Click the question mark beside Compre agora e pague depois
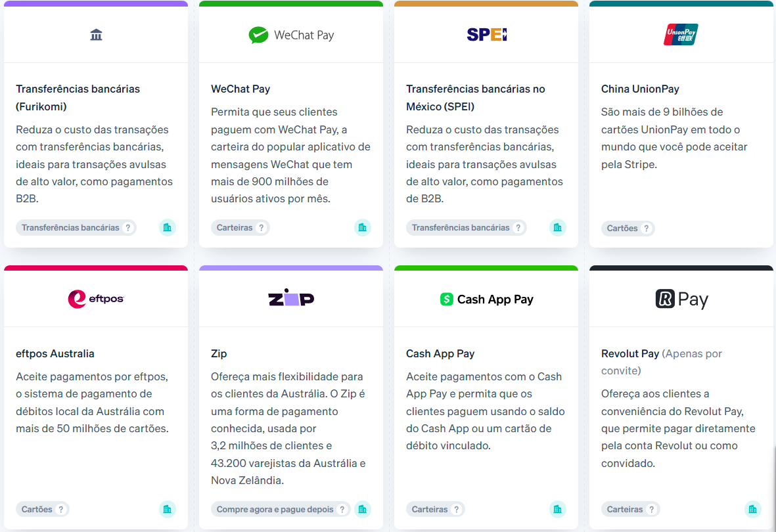776x532 pixels. click(342, 509)
